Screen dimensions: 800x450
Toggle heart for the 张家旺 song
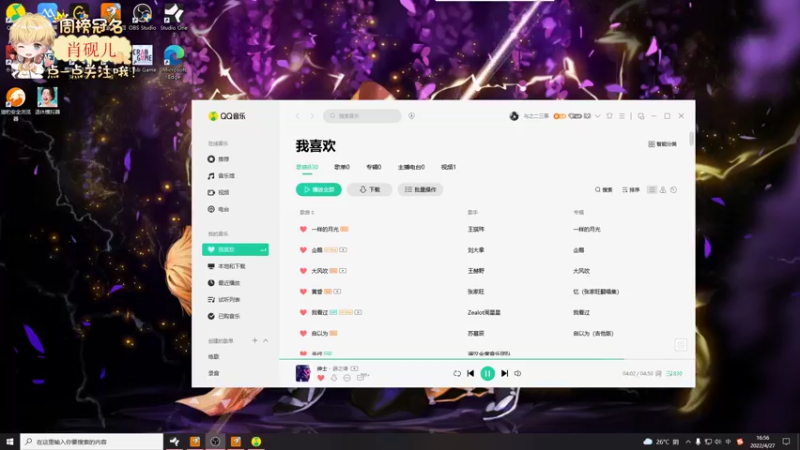click(303, 291)
